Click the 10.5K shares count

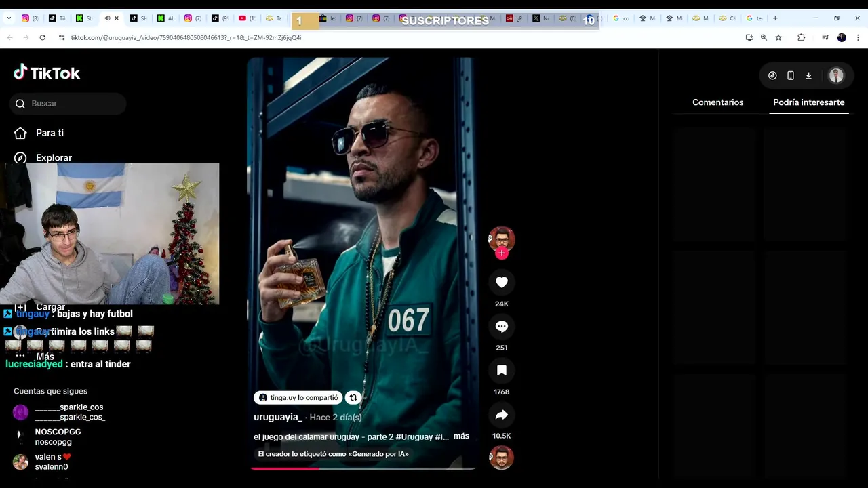[502, 436]
